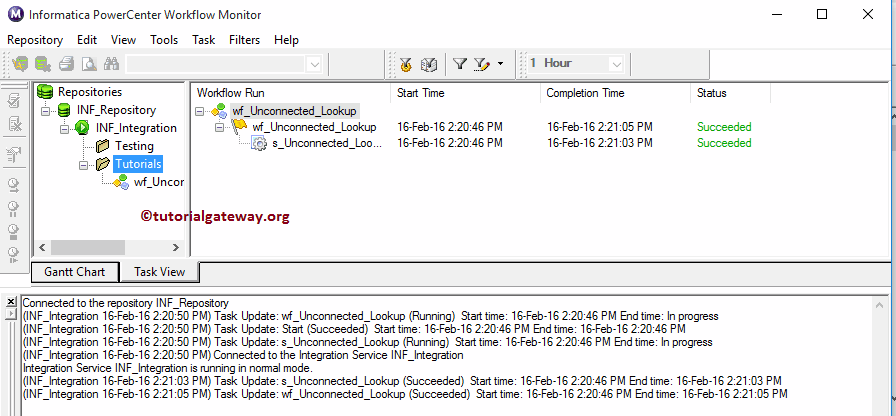
Task: Click the disabled checklist icon in left sidebar
Action: pos(14,102)
